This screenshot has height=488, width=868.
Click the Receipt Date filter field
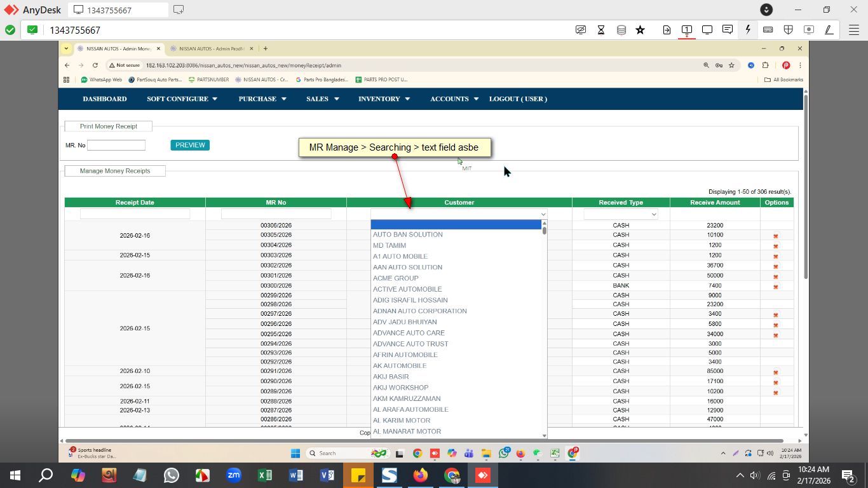(135, 214)
